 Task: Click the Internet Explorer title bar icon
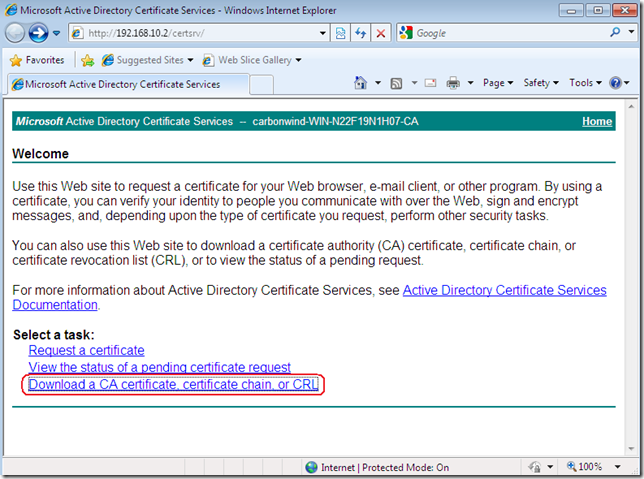tap(11, 9)
